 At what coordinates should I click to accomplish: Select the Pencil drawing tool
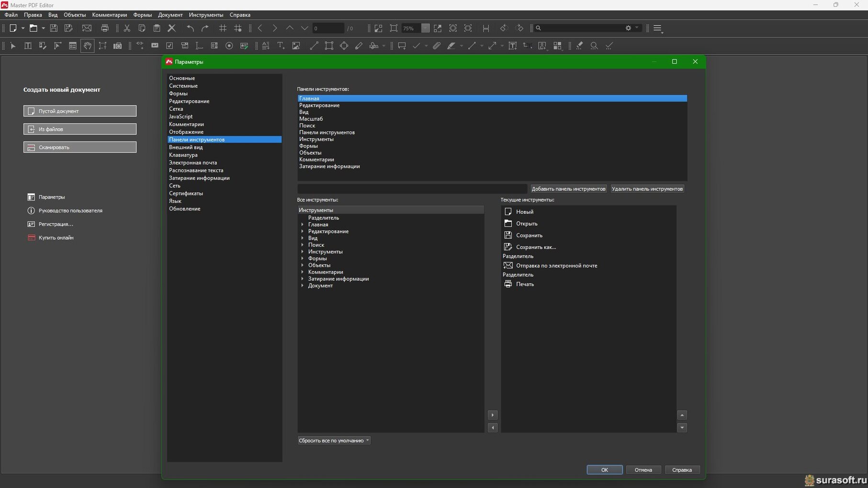(359, 46)
